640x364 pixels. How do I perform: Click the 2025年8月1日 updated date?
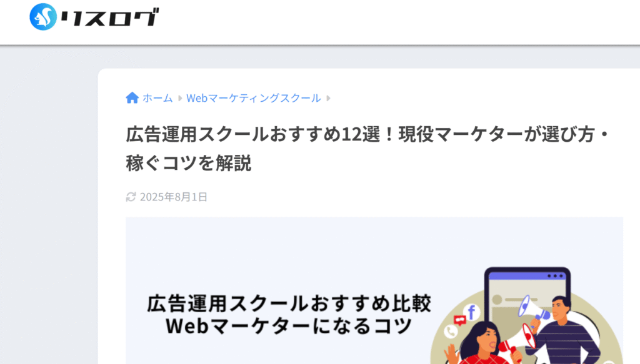pyautogui.click(x=174, y=197)
